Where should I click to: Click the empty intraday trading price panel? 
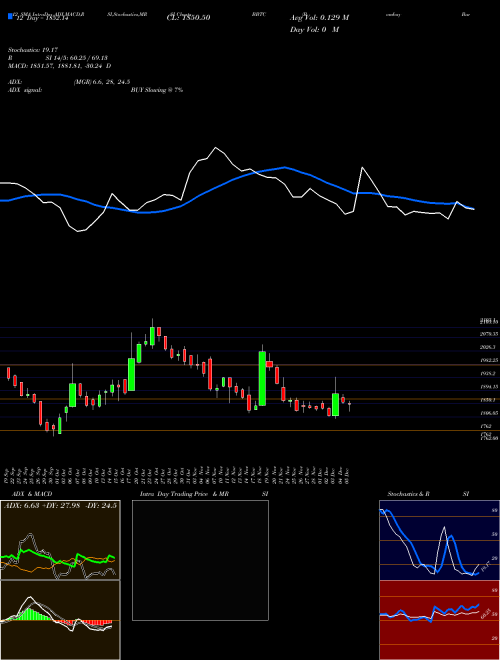[200, 560]
